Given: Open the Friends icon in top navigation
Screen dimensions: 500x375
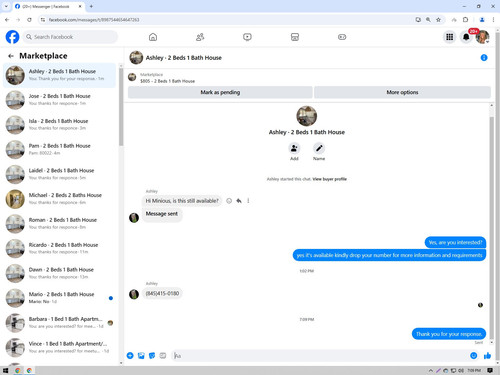Looking at the screenshot, I should pyautogui.click(x=200, y=37).
